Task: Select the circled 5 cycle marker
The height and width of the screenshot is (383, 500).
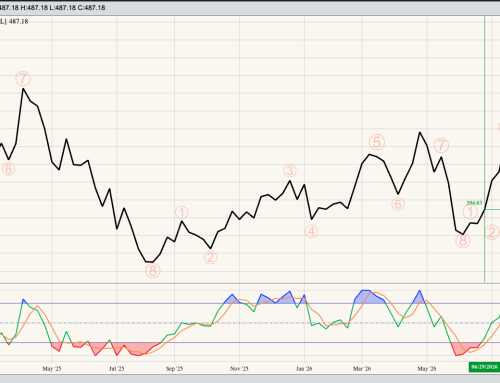Action: [x=377, y=142]
